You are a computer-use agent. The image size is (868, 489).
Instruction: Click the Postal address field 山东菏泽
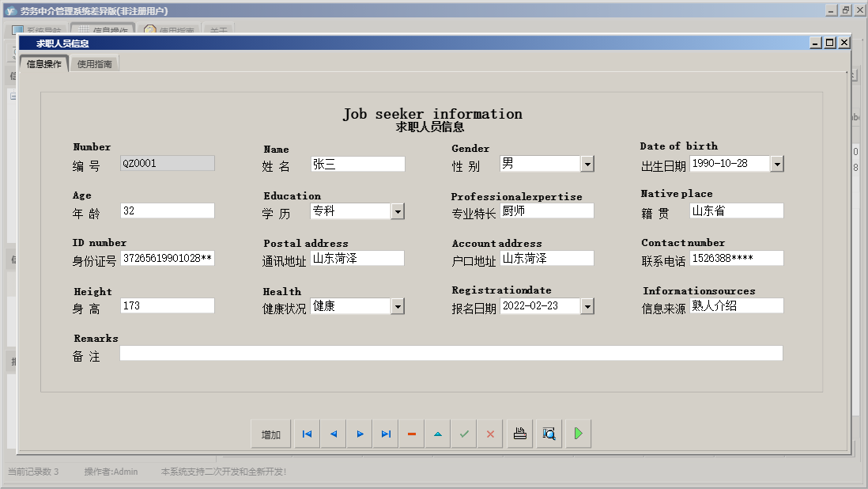pyautogui.click(x=357, y=259)
